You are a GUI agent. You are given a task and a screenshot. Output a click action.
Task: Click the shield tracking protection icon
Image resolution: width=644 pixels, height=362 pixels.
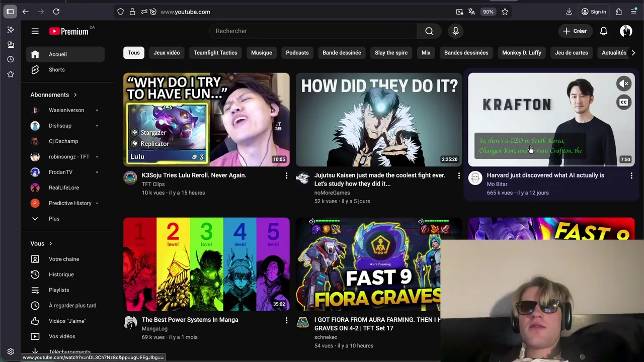pyautogui.click(x=120, y=12)
